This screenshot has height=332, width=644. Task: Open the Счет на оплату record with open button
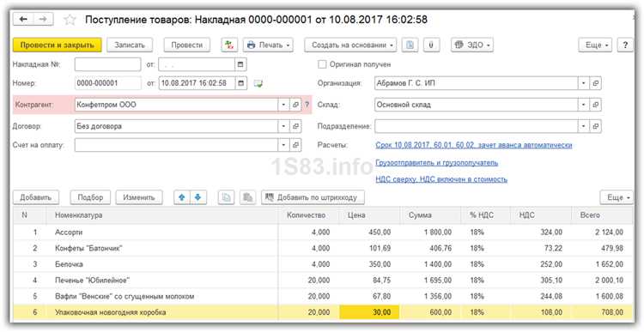[x=295, y=145]
